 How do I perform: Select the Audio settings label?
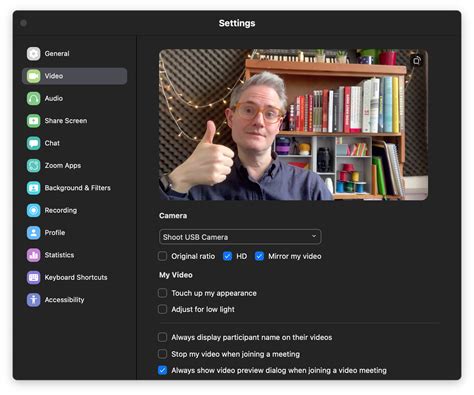(54, 98)
